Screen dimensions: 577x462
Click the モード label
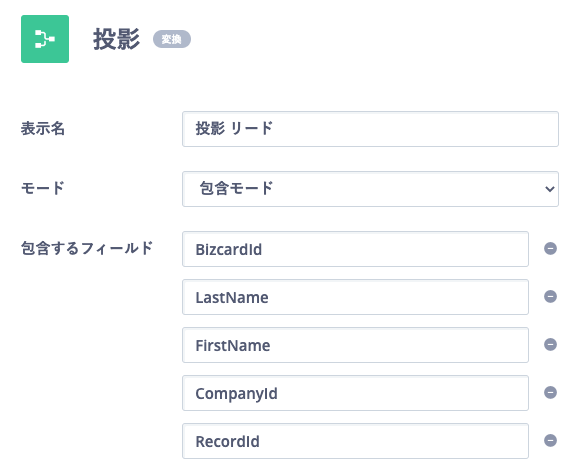(43, 188)
